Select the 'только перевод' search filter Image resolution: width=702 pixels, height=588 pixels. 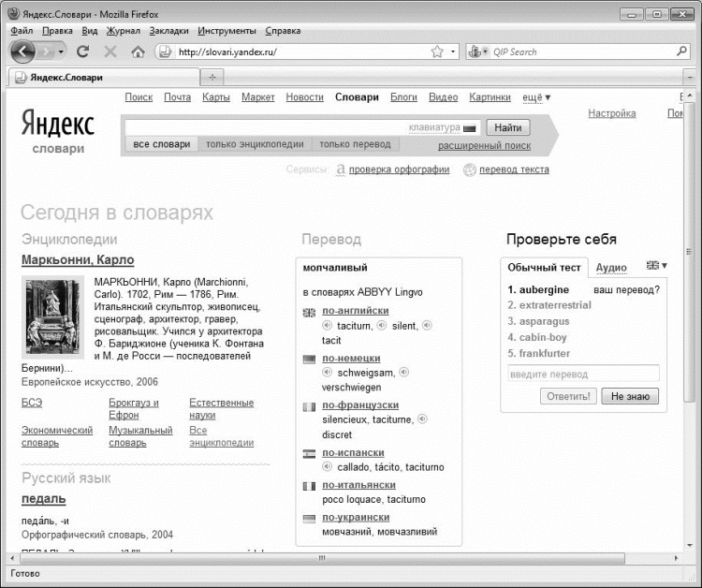(x=355, y=144)
